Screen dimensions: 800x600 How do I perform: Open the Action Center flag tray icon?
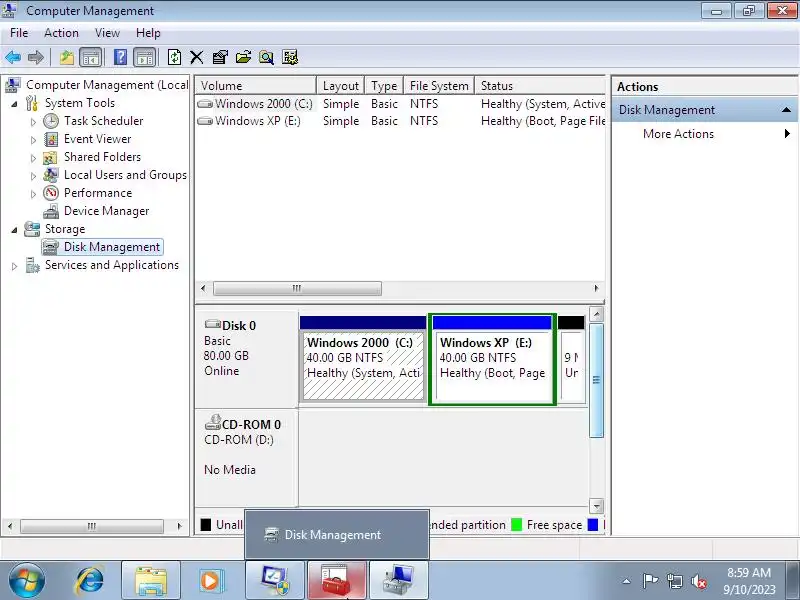pyautogui.click(x=650, y=581)
